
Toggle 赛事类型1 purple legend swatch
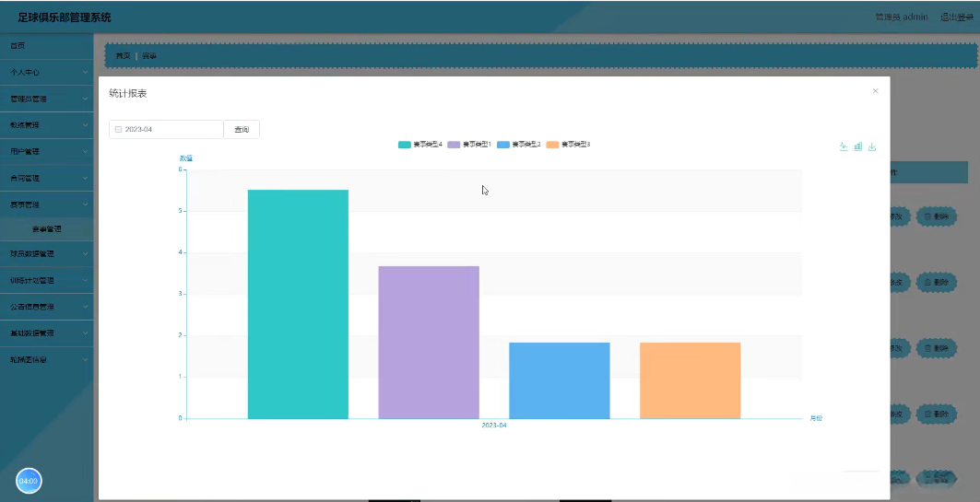pos(454,145)
